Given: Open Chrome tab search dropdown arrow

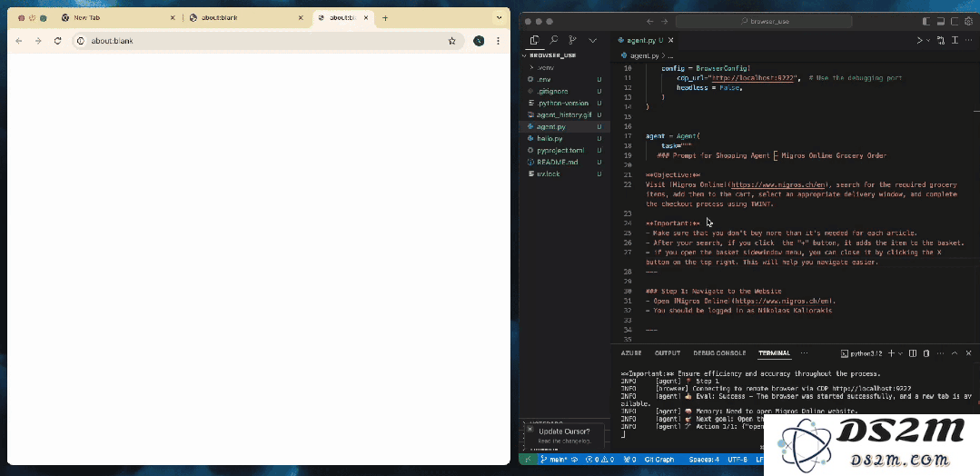Looking at the screenshot, I should [x=499, y=17].
